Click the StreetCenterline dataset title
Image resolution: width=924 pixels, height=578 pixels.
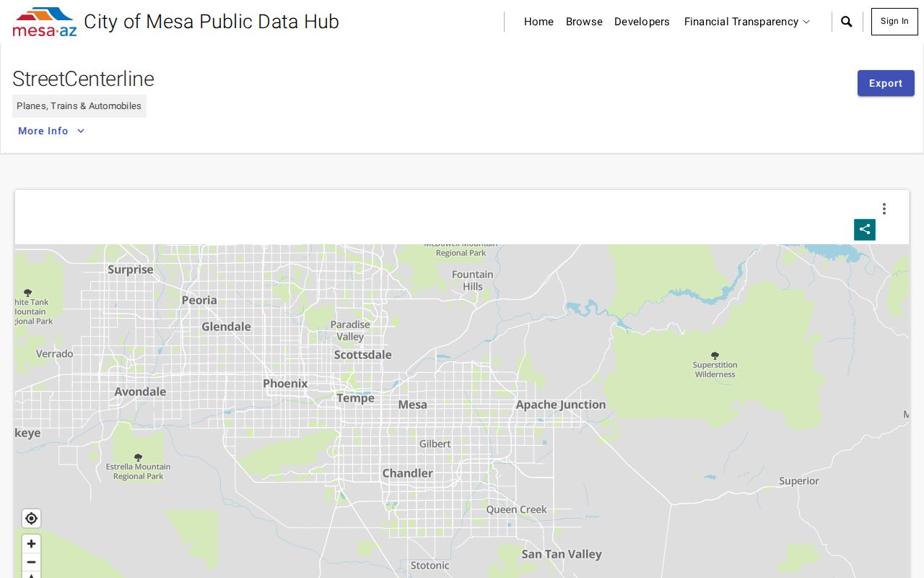[x=83, y=79]
